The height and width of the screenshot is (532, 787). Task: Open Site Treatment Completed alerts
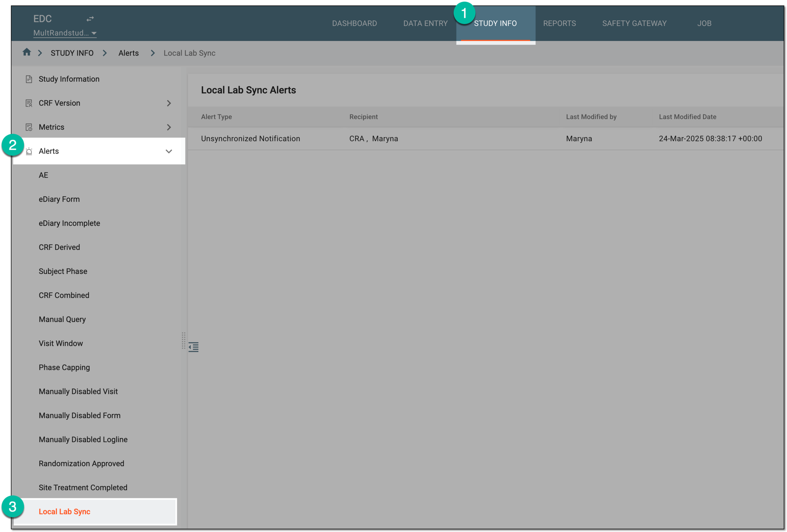tap(83, 488)
